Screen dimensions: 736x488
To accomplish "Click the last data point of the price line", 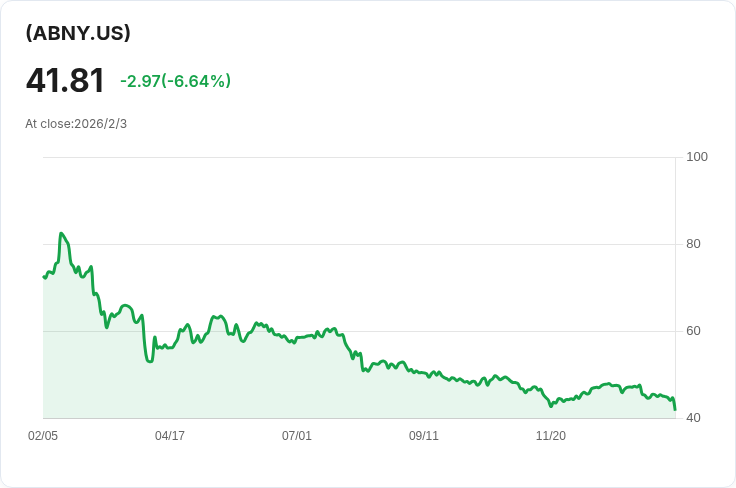I will (x=675, y=410).
